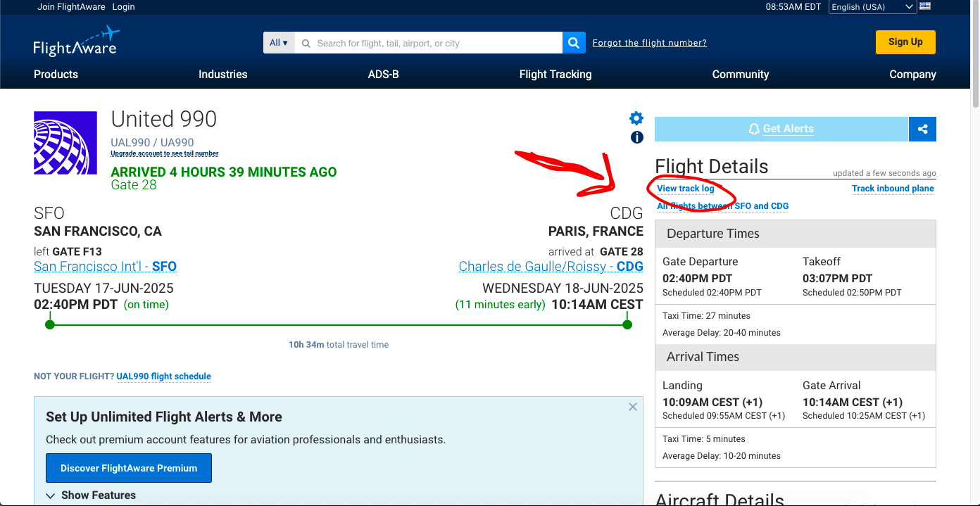Click Taxi Time: 5 minutes text

click(x=704, y=439)
